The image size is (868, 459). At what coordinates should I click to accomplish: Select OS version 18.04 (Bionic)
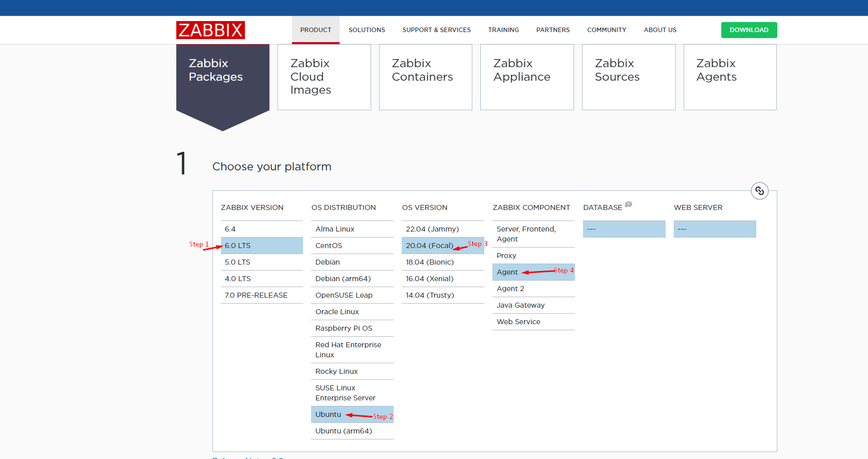443,262
